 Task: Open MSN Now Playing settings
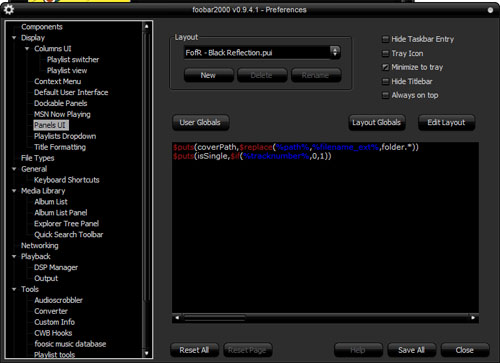tap(62, 114)
